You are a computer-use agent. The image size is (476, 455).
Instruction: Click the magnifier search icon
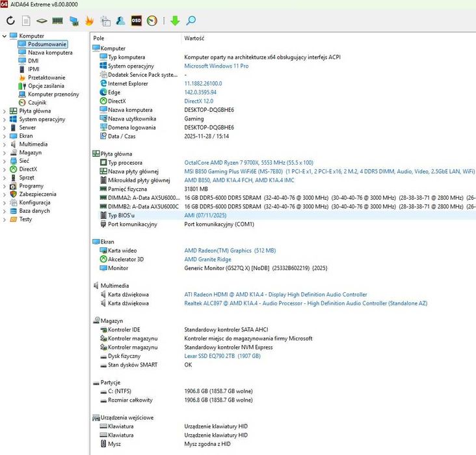coord(191,21)
